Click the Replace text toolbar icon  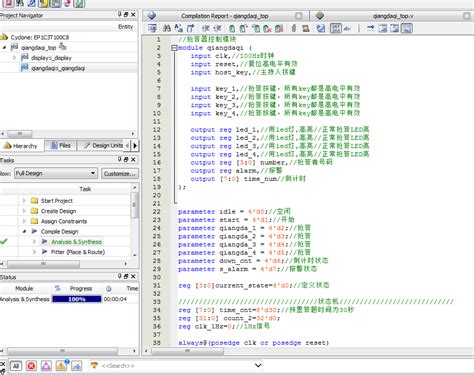[178, 28]
